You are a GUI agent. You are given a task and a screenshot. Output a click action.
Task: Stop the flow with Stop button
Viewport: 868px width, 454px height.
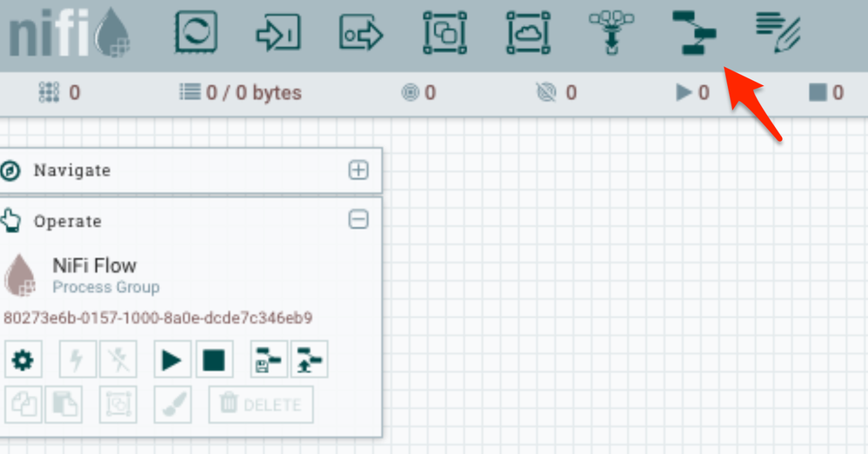coord(214,360)
